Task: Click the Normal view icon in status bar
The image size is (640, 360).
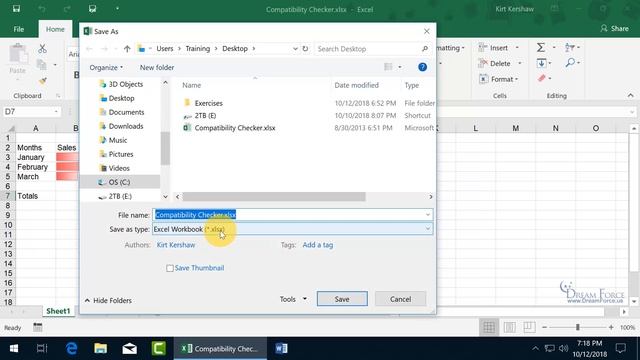Action: click(489, 327)
